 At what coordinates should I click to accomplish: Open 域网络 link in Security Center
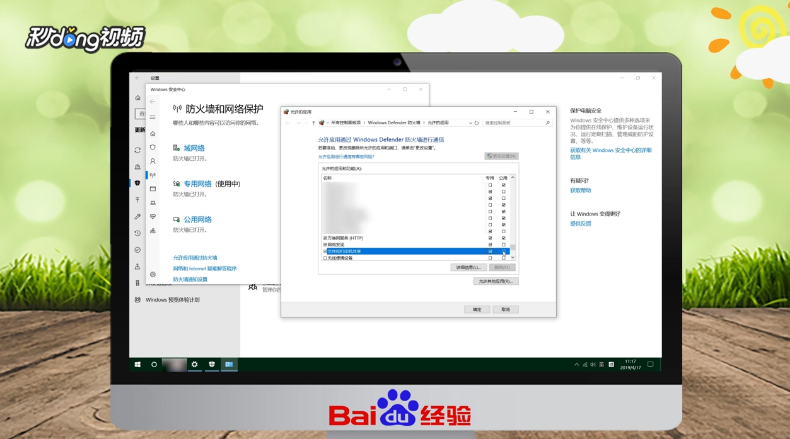(194, 148)
